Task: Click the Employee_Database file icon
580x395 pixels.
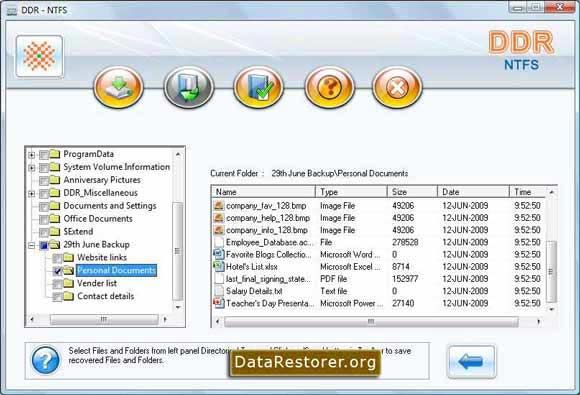Action: click(x=219, y=242)
